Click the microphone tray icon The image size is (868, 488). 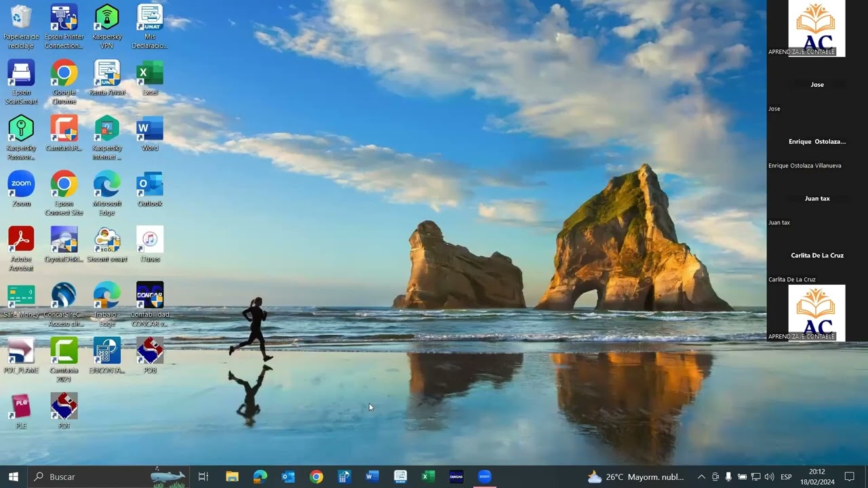click(728, 476)
